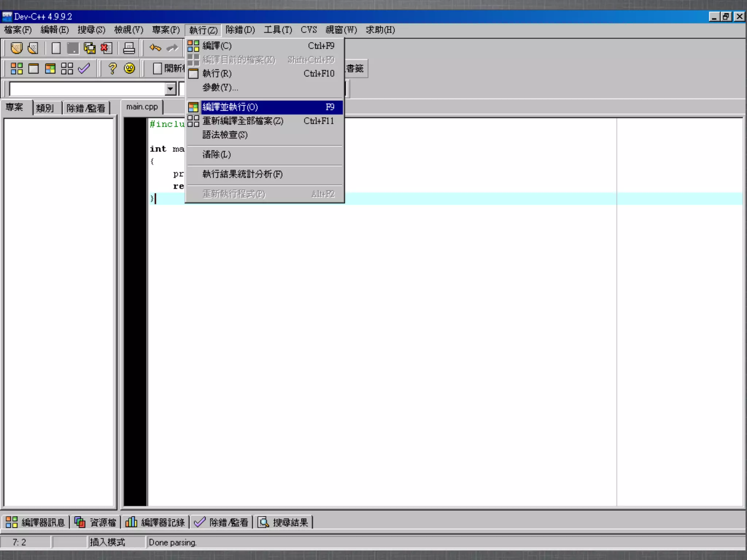The height and width of the screenshot is (560, 747).
Task: Click the red X Close file icon
Action: [x=106, y=48]
